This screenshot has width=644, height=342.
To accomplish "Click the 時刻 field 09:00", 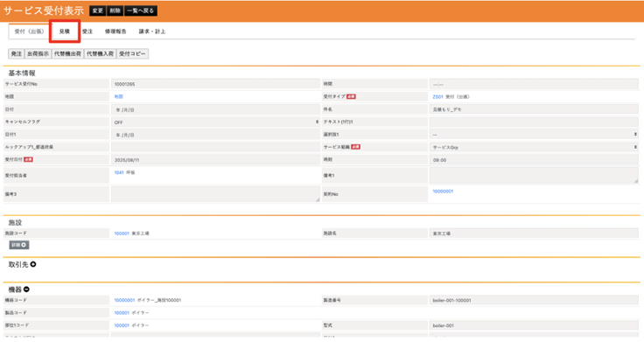I will (534, 160).
